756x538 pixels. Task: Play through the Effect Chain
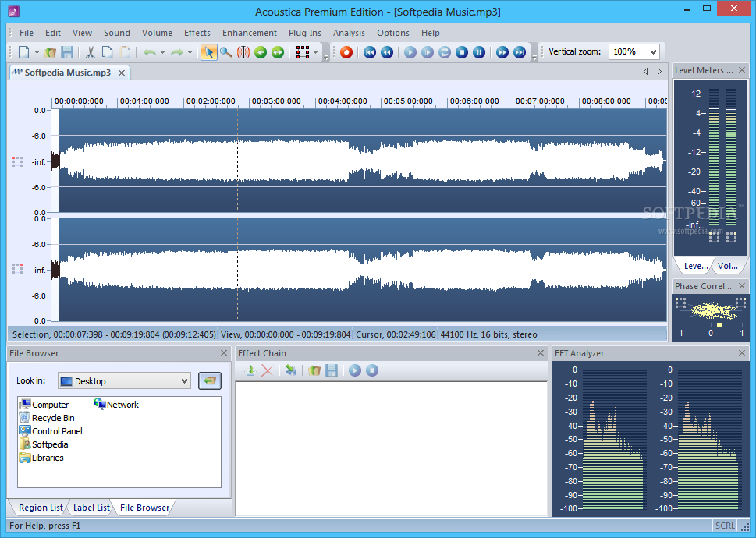(x=355, y=370)
